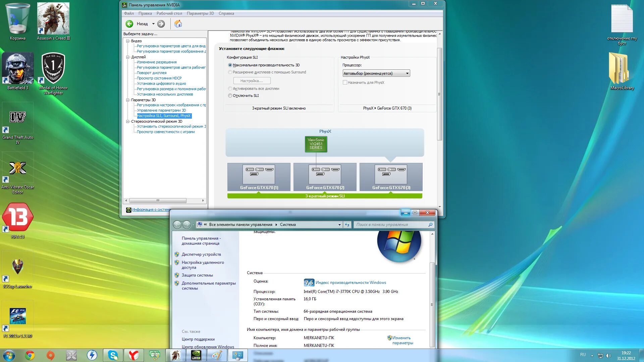This screenshot has width=644, height=362.
Task: Open the address bar history dropdown arrow
Action: (339, 225)
